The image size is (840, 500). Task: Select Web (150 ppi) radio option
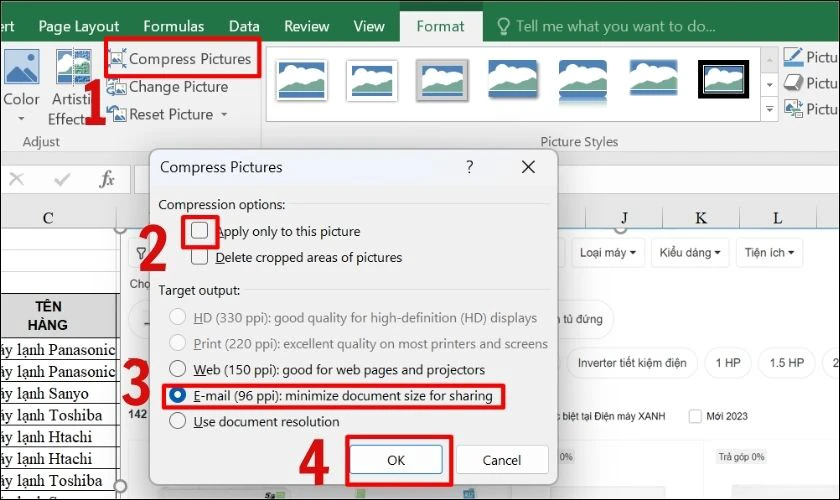tap(177, 369)
